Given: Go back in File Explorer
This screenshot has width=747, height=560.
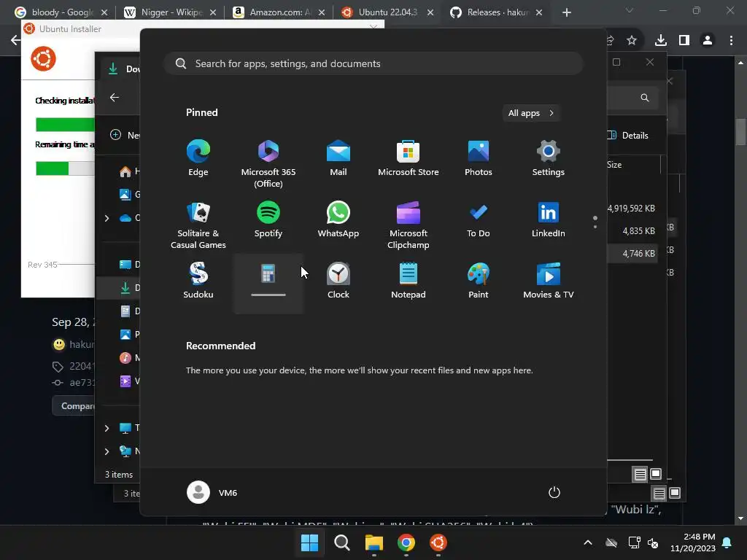Looking at the screenshot, I should (x=115, y=98).
